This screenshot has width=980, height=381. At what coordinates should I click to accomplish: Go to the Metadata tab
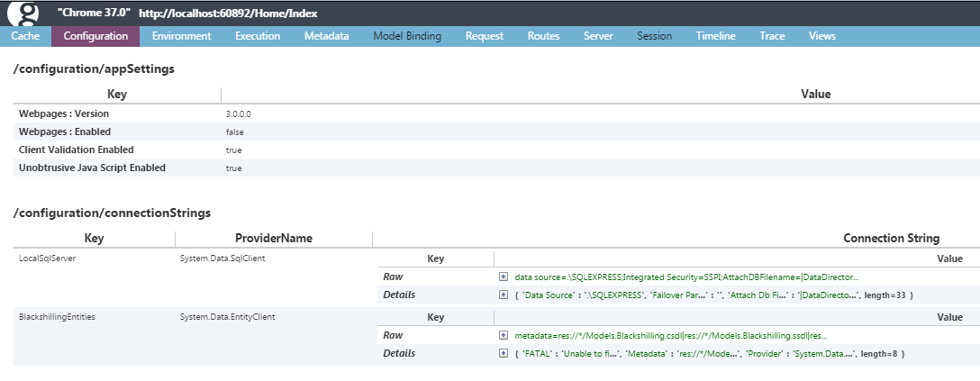pos(326,36)
